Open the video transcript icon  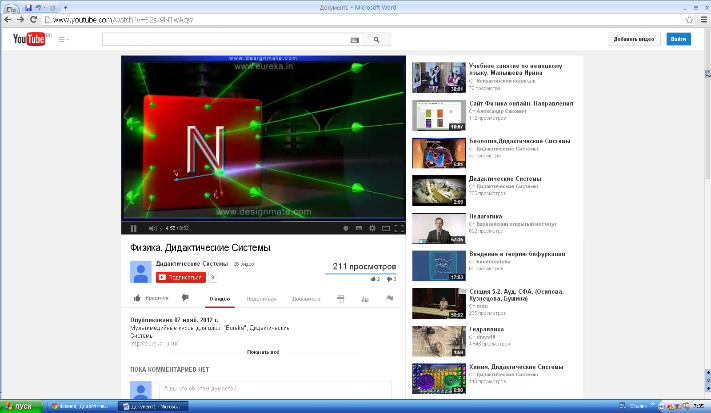pos(341,298)
